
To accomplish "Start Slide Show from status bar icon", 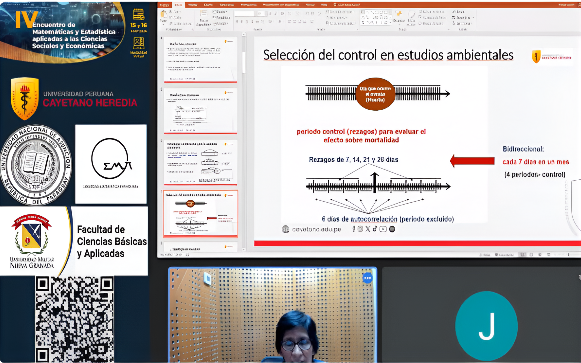I will 548,254.
